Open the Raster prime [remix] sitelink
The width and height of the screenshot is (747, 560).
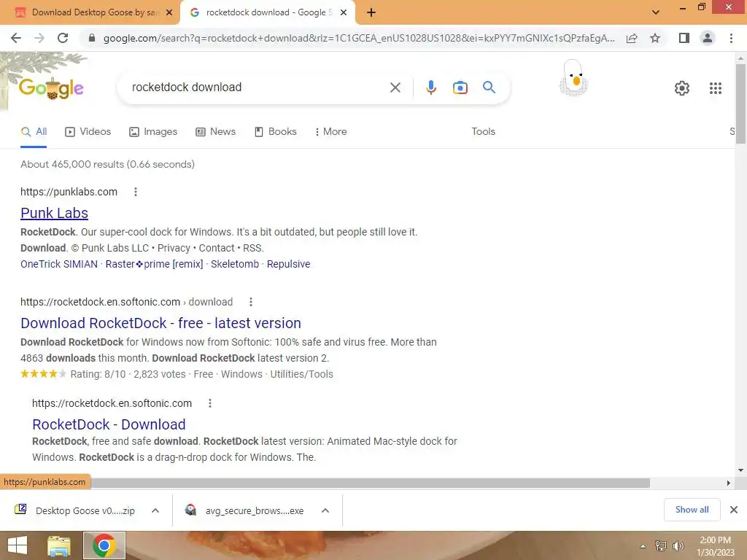pyautogui.click(x=155, y=264)
